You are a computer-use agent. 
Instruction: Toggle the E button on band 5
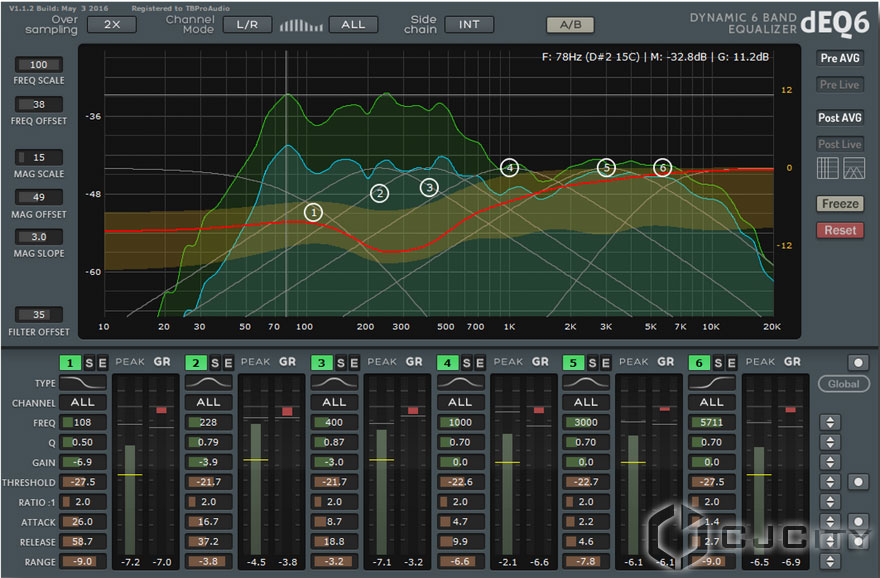point(605,363)
